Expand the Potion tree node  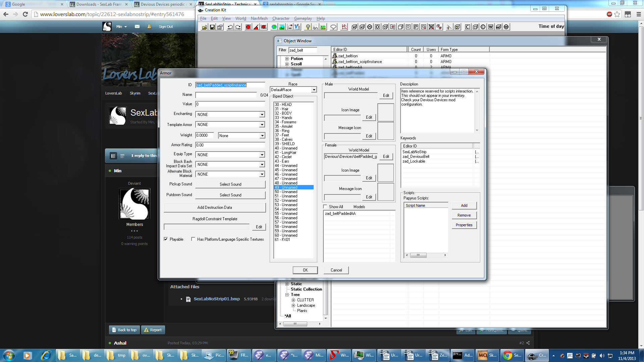(287, 59)
